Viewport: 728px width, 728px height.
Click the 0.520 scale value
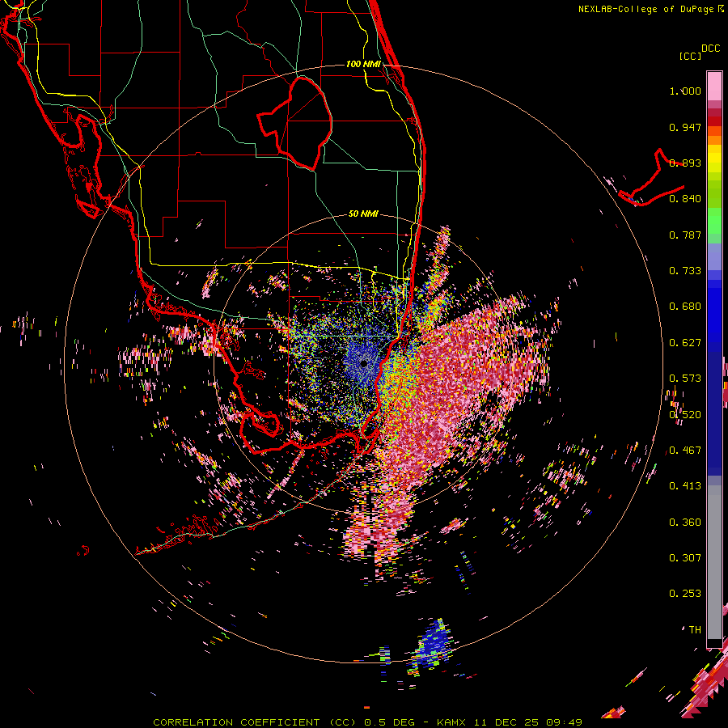[685, 415]
